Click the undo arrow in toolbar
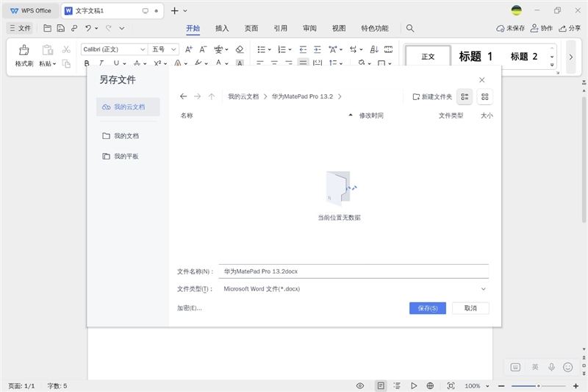The width and height of the screenshot is (588, 392). click(88, 29)
